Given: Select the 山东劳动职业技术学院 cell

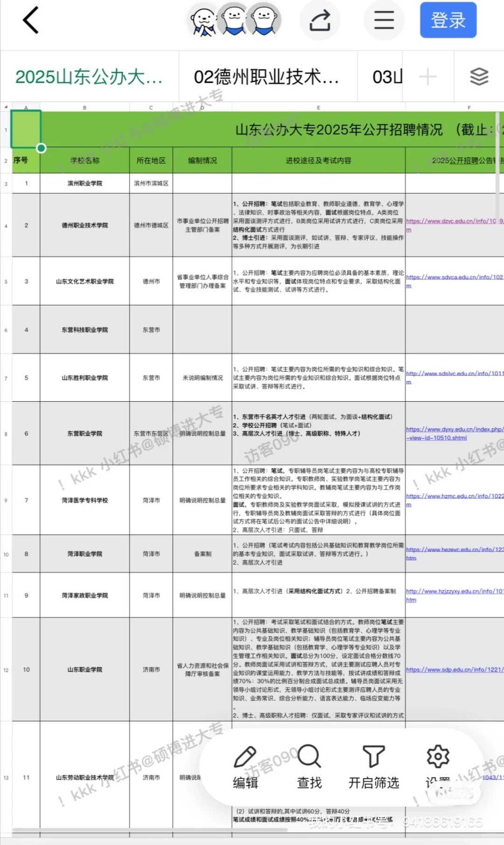Looking at the screenshot, I should [84, 777].
